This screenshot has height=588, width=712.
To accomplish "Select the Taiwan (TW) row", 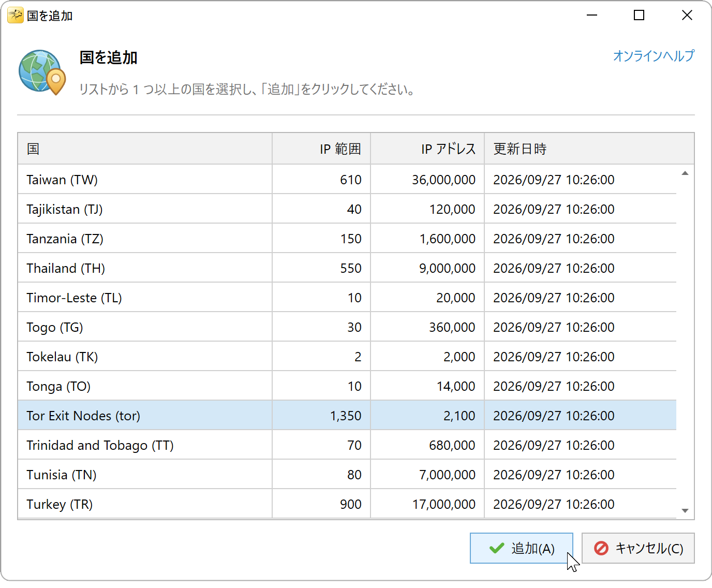I will [x=347, y=180].
